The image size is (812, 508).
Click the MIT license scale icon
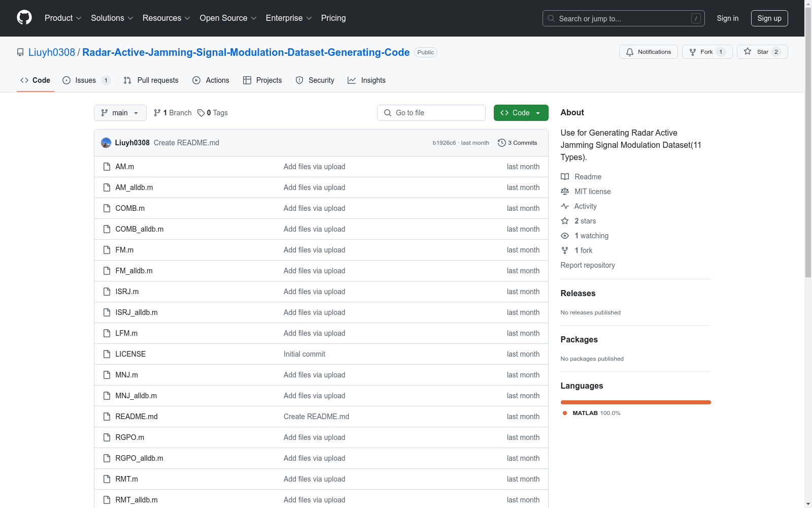tap(565, 192)
